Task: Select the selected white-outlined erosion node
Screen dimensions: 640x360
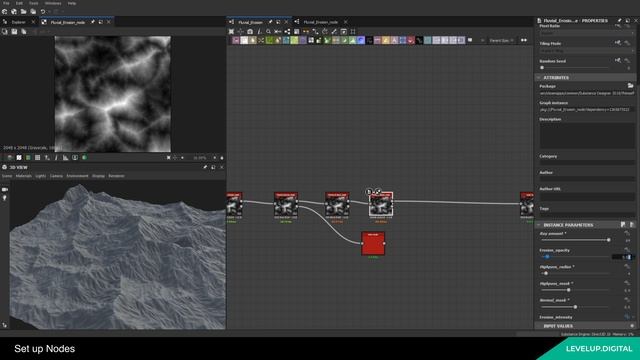Action: tap(381, 204)
